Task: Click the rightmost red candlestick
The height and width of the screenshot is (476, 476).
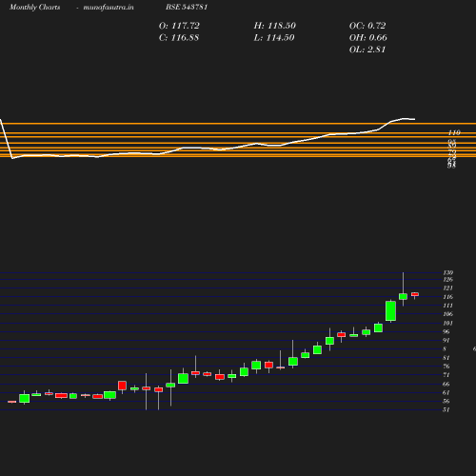Action: (x=415, y=294)
